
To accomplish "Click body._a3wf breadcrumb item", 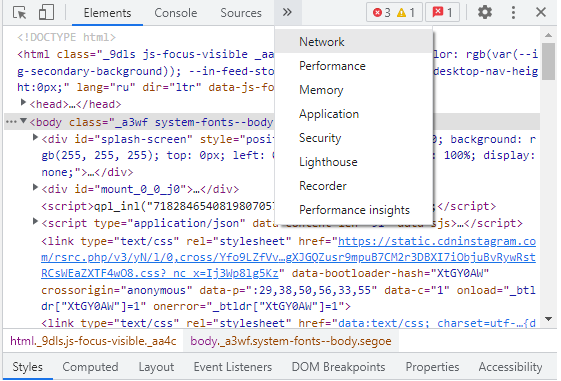I will (x=291, y=341).
